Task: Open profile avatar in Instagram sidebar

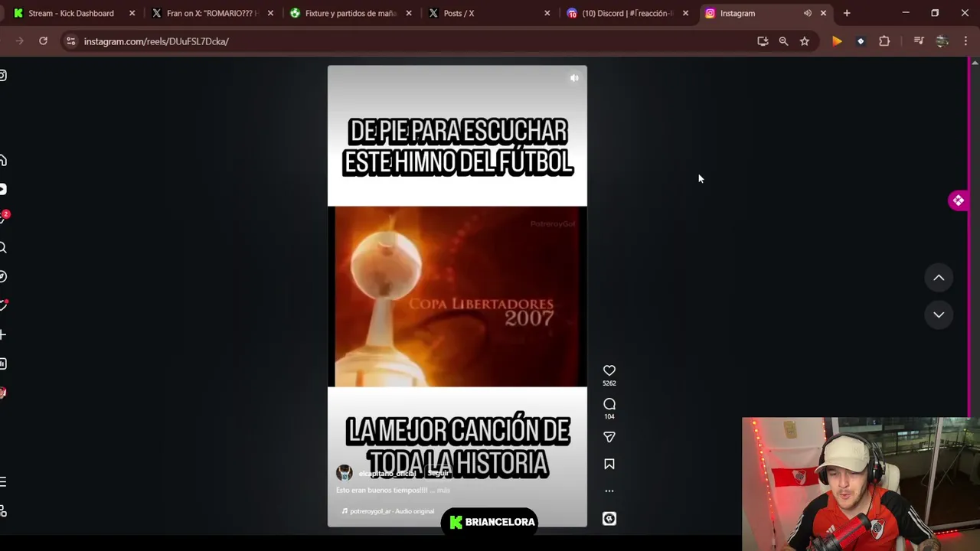Action: pos(3,393)
